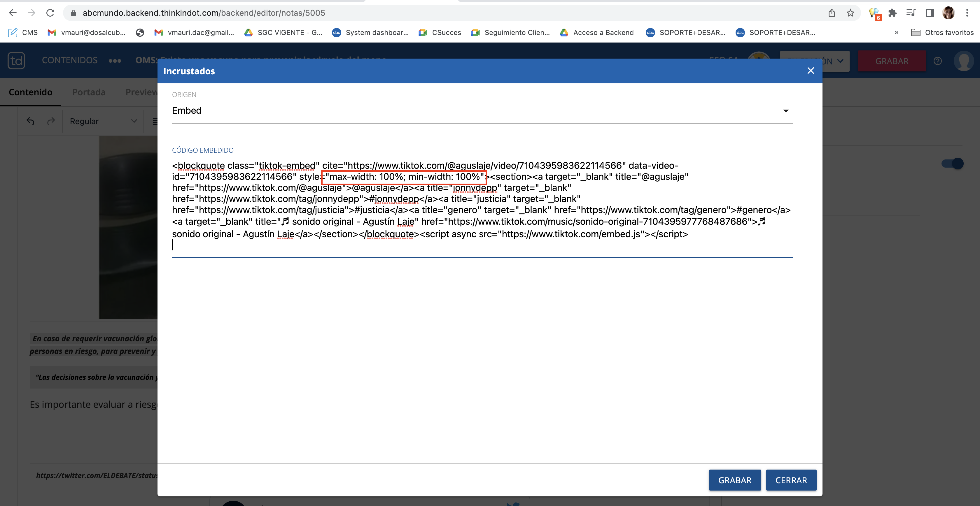Redo the last edit in the editor
The width and height of the screenshot is (980, 506).
51,121
